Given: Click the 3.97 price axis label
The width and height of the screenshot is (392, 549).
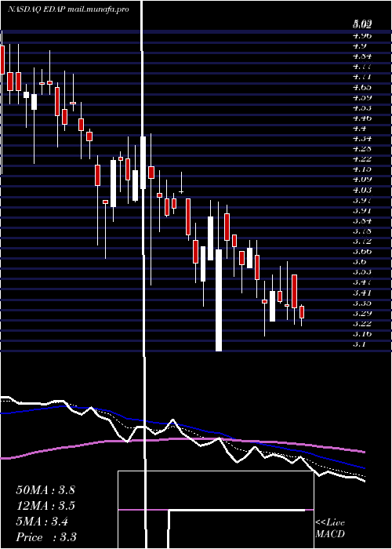Looking at the screenshot, I should click(x=362, y=200).
